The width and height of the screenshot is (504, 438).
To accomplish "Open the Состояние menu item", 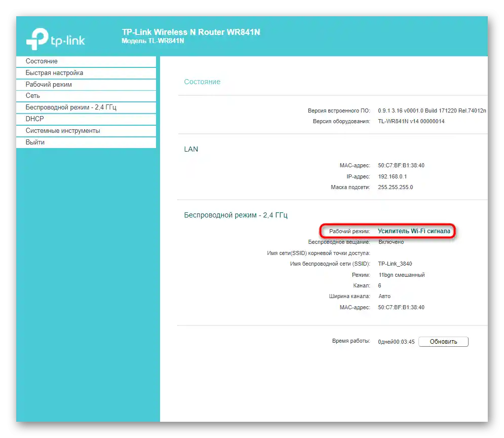I will click(86, 61).
